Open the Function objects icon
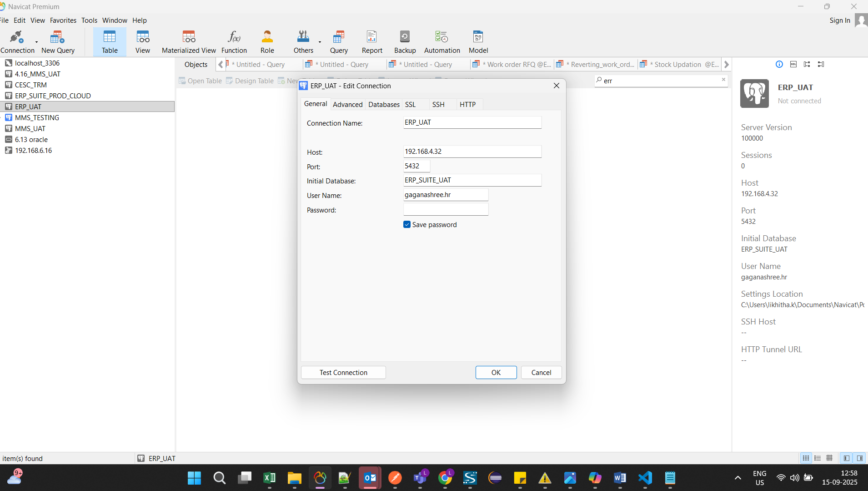868x491 pixels. (234, 41)
